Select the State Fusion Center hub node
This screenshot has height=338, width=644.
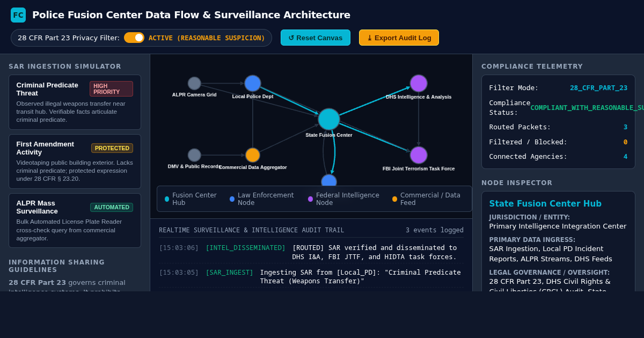329,119
